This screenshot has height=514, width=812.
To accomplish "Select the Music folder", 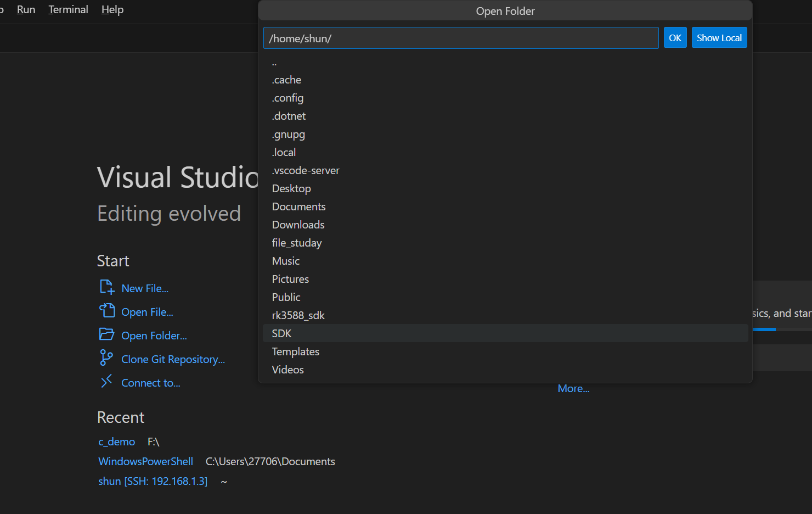I will coord(505,261).
